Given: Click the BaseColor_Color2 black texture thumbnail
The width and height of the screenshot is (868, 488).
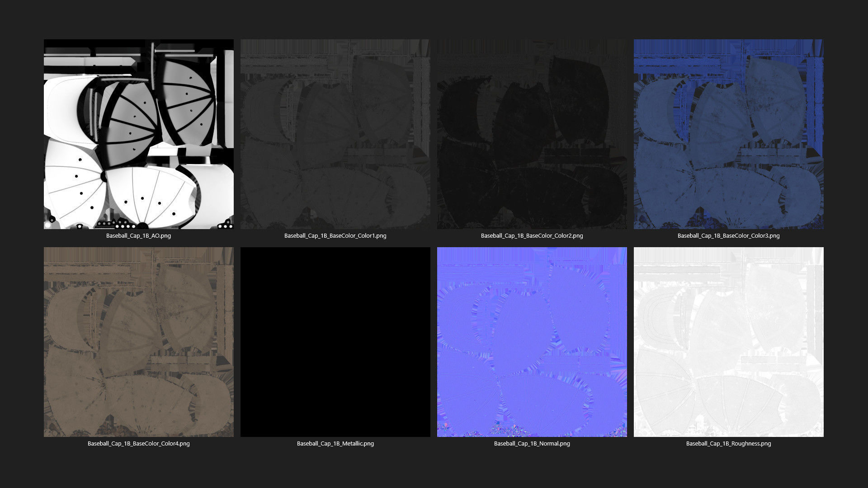Looking at the screenshot, I should [532, 134].
